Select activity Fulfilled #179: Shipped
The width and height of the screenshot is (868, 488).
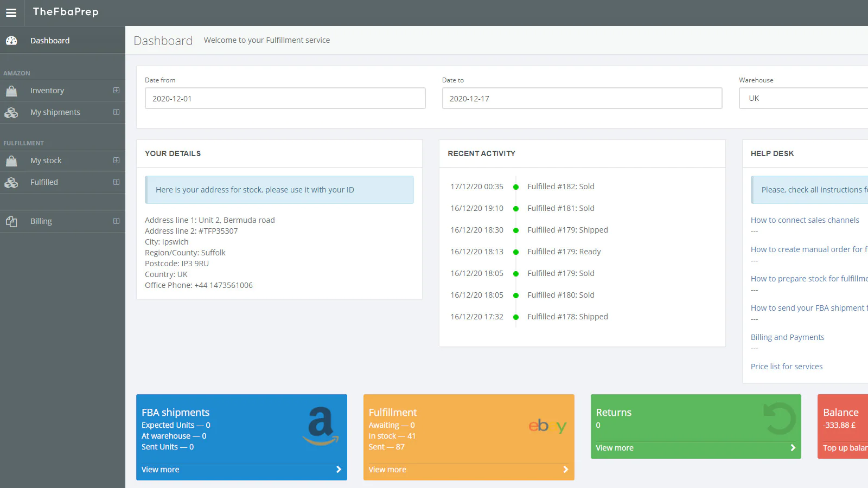tap(567, 230)
